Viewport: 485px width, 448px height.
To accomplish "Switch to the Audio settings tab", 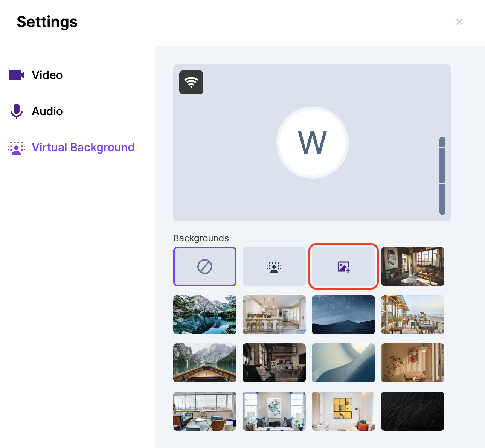I will tap(47, 111).
